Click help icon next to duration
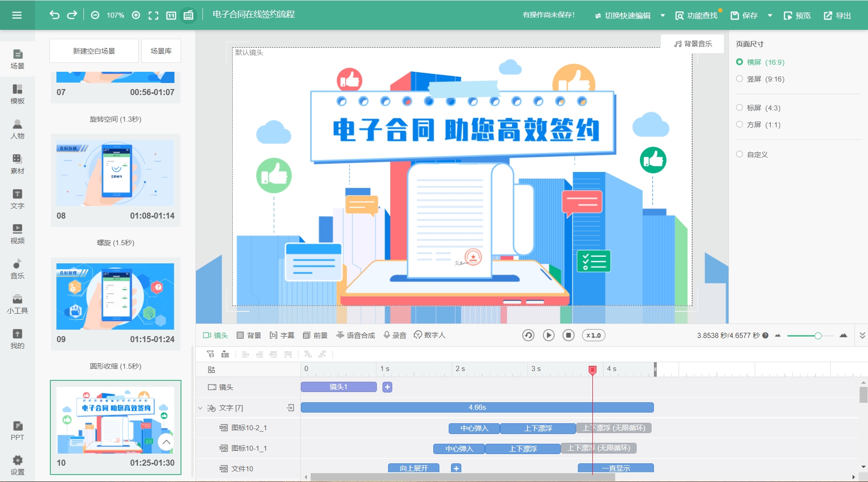 [765, 335]
